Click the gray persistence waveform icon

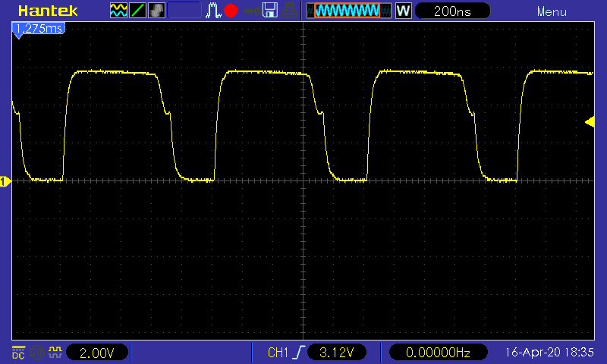click(x=156, y=11)
